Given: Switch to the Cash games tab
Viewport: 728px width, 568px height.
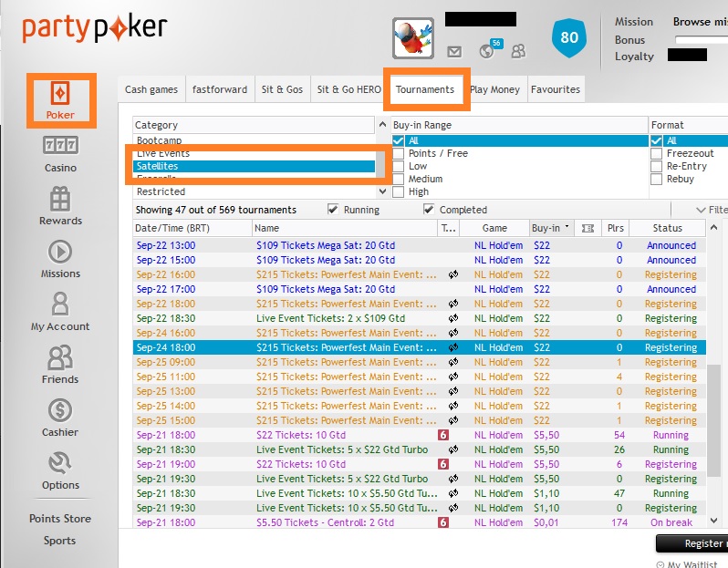Looking at the screenshot, I should (x=151, y=89).
